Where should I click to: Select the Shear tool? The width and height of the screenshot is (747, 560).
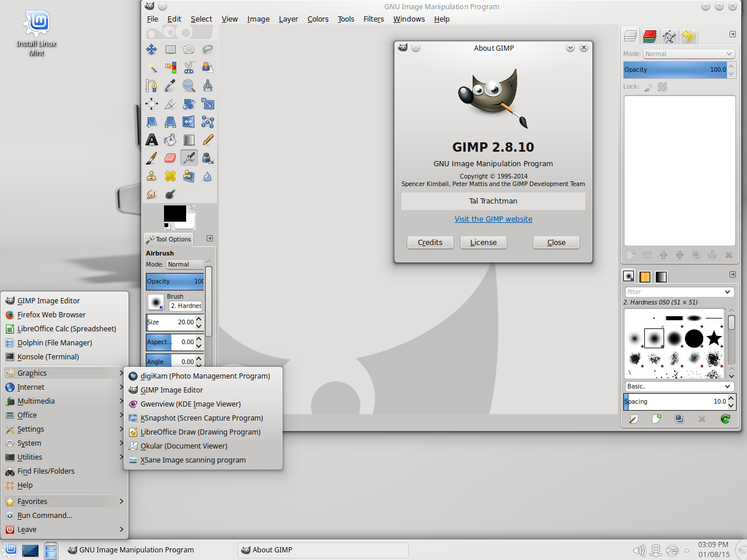click(x=152, y=122)
